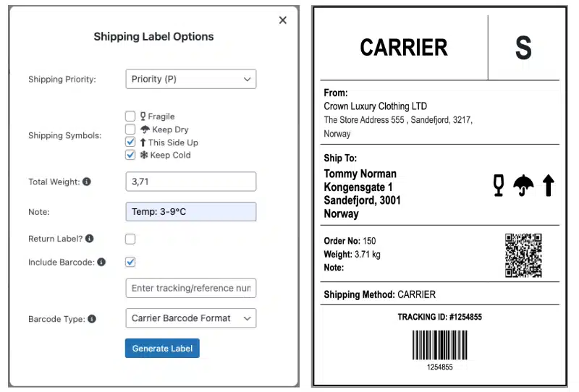Click the Generate Label button
Viewport: 579px width, 392px height.
coord(162,348)
